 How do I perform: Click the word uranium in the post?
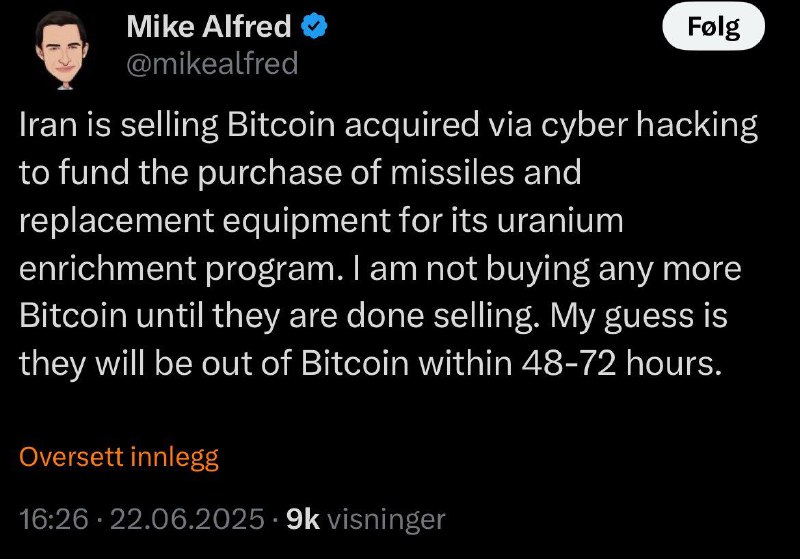pyautogui.click(x=560, y=221)
